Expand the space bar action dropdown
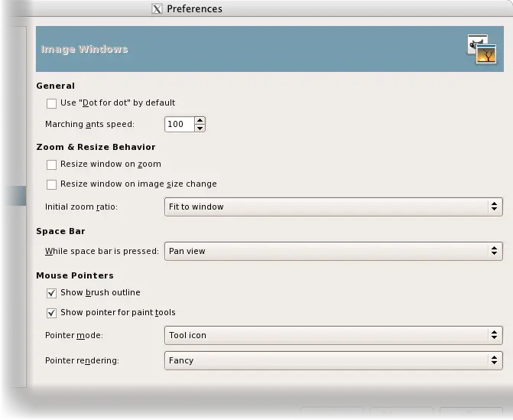Image resolution: width=513 pixels, height=420 pixels. (333, 251)
